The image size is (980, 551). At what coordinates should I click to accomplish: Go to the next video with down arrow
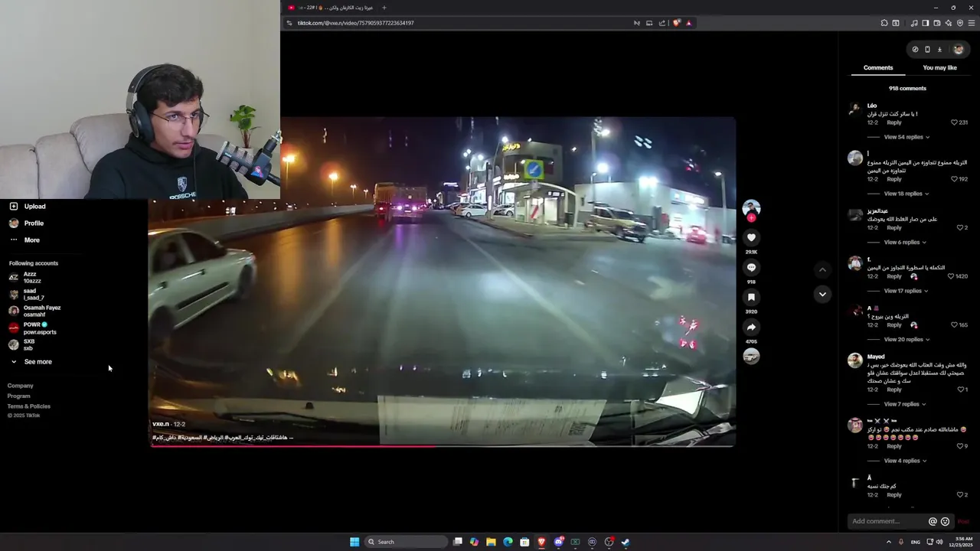click(822, 294)
